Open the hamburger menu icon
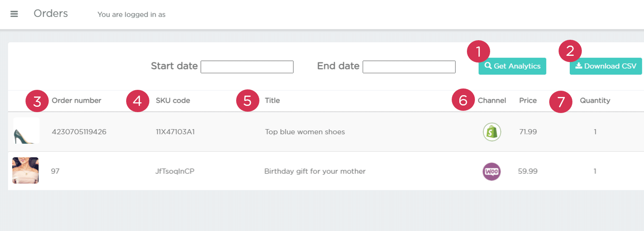 (x=14, y=14)
